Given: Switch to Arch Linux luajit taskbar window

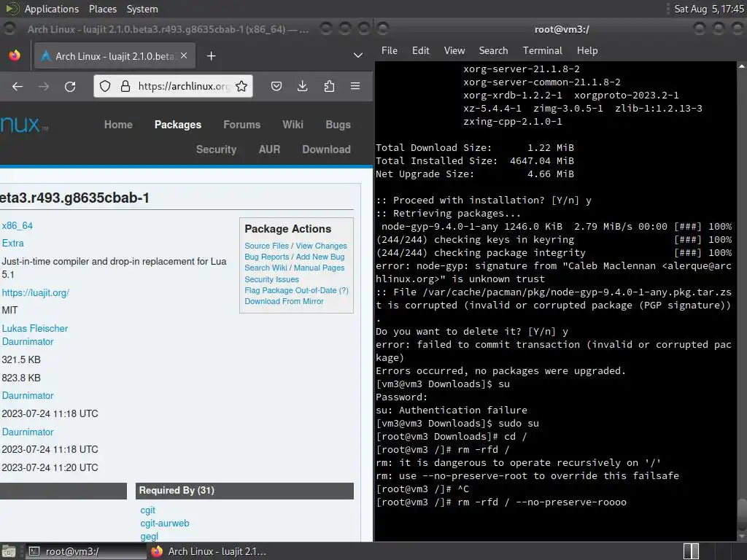Looking at the screenshot, I should pos(209,551).
